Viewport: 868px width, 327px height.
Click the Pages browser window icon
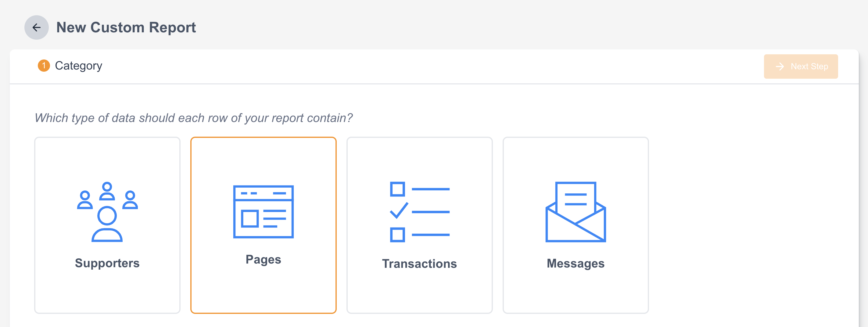263,212
